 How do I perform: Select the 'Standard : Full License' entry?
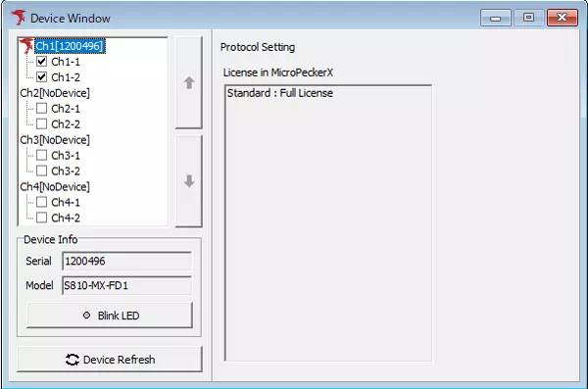point(279,93)
